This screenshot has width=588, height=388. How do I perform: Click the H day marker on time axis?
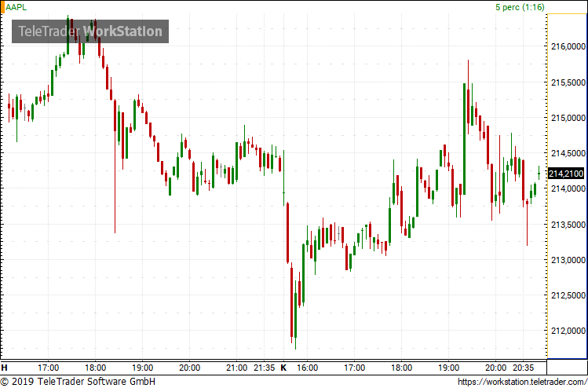coord(5,368)
